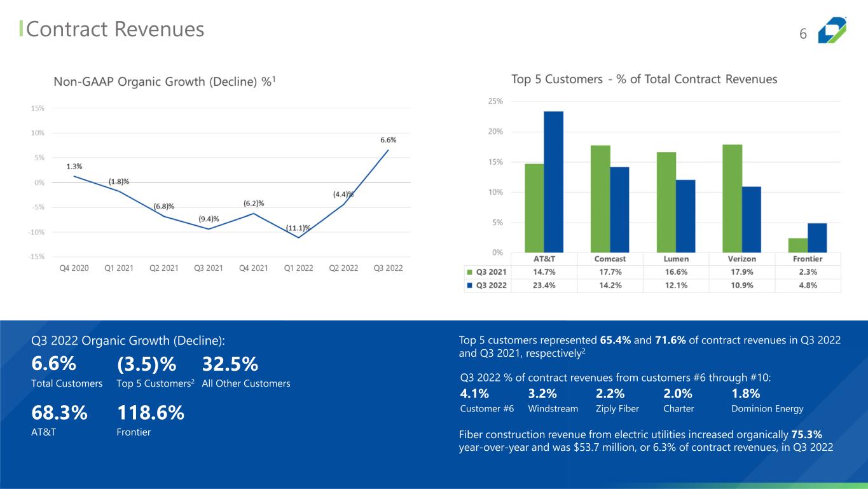Click the Contract Revenues slide title
868x489 pixels.
click(116, 29)
